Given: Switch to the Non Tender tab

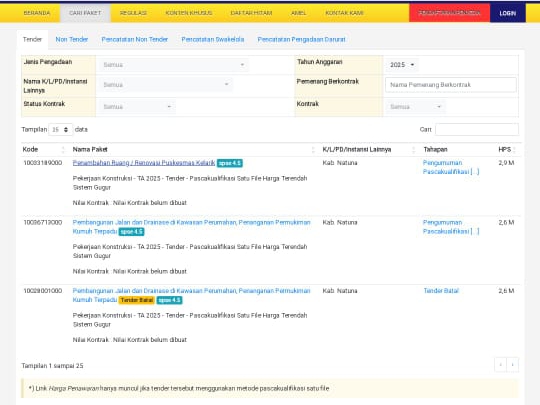Looking at the screenshot, I should pyautogui.click(x=72, y=40).
